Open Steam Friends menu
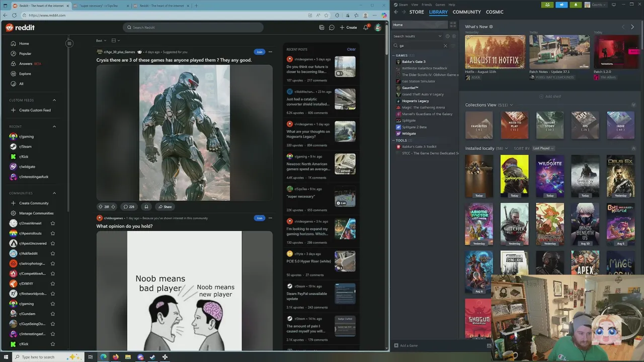Image resolution: width=644 pixels, height=362 pixels. click(427, 5)
